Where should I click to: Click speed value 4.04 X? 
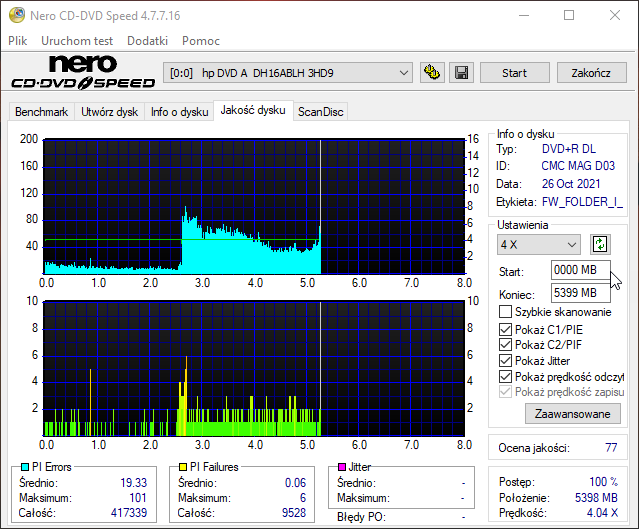point(602,513)
